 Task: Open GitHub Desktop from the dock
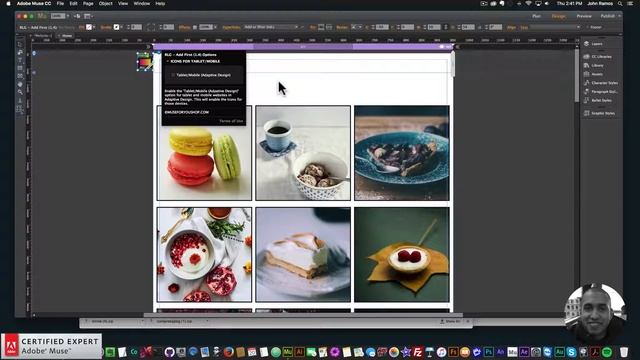(169, 352)
